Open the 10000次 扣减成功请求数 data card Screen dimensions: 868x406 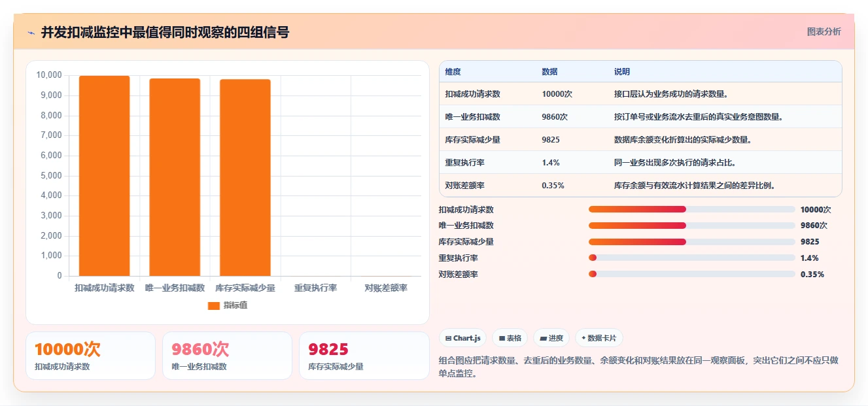[x=90, y=356]
